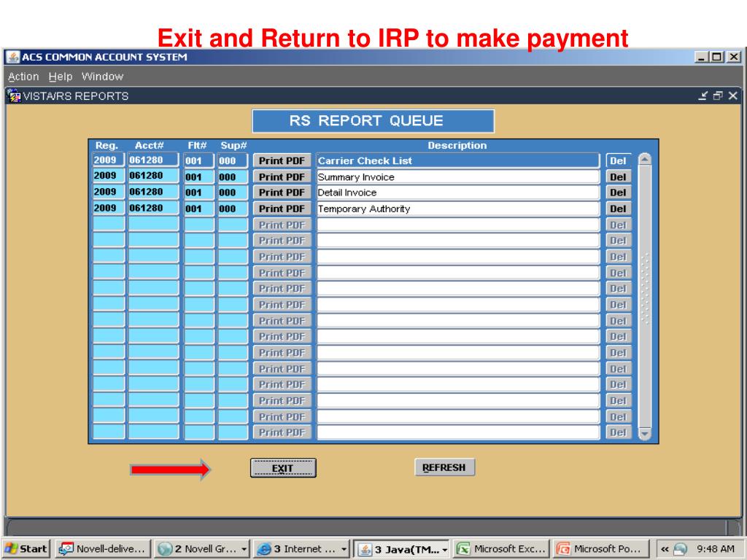
Task: Print PDF for Detail Invoice
Action: [282, 192]
